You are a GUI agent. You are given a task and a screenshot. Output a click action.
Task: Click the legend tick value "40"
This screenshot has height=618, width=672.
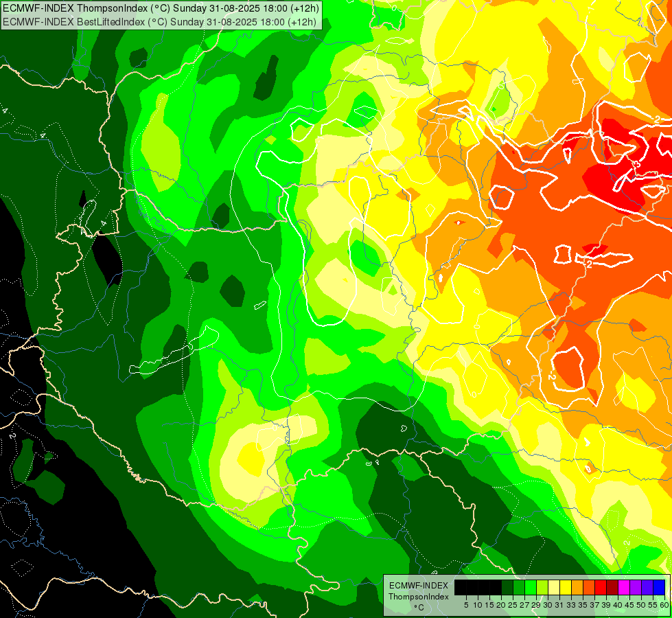click(618, 605)
